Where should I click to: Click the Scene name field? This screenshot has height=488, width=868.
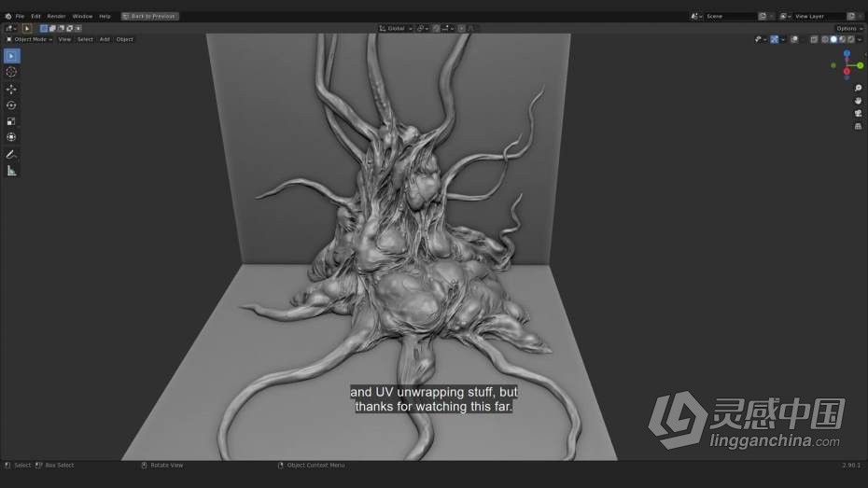[730, 16]
